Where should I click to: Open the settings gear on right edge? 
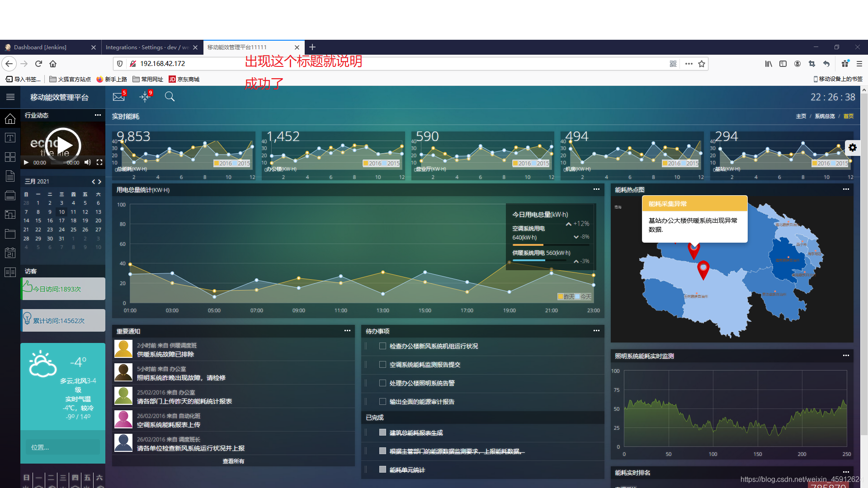(x=853, y=147)
